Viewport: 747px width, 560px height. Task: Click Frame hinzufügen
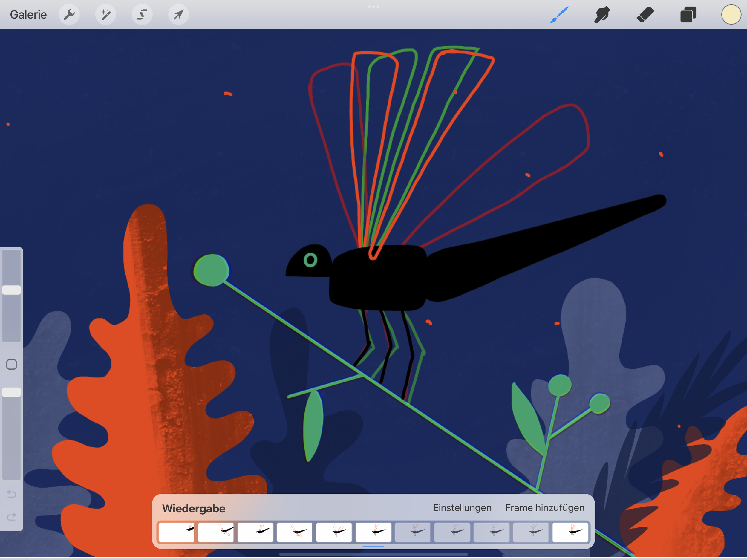click(x=545, y=508)
